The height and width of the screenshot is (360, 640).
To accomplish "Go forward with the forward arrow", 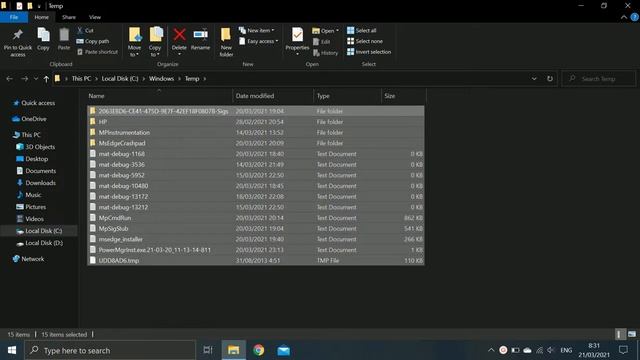I will tap(24, 79).
